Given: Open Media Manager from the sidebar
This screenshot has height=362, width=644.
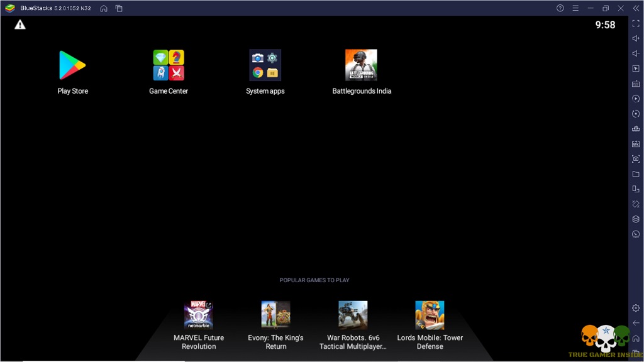Looking at the screenshot, I should coord(635,173).
